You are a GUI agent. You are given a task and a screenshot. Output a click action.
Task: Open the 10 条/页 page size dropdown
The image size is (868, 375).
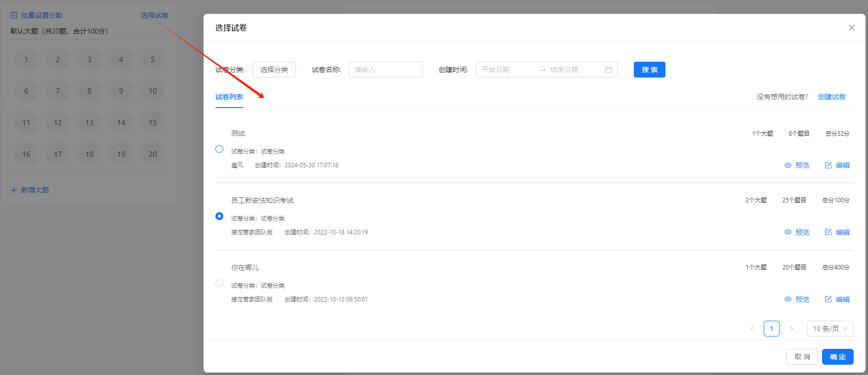(x=830, y=329)
